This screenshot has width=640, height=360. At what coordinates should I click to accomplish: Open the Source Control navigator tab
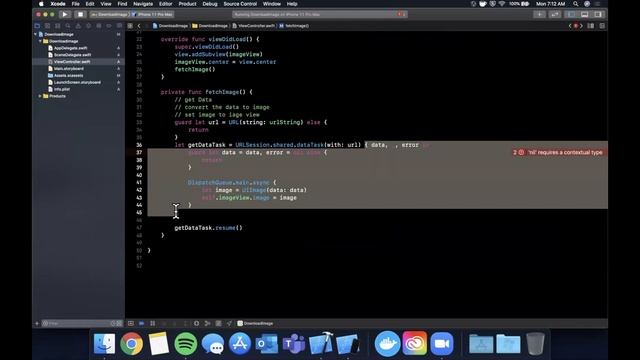(47, 26)
